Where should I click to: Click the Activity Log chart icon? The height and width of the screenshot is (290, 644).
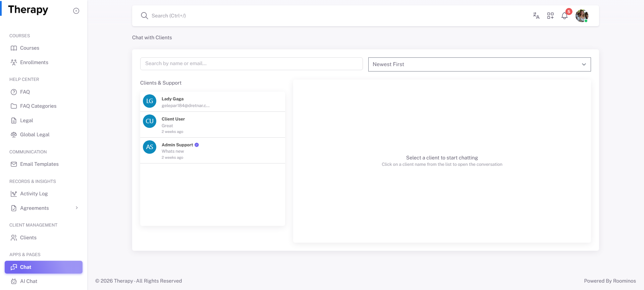(x=14, y=194)
